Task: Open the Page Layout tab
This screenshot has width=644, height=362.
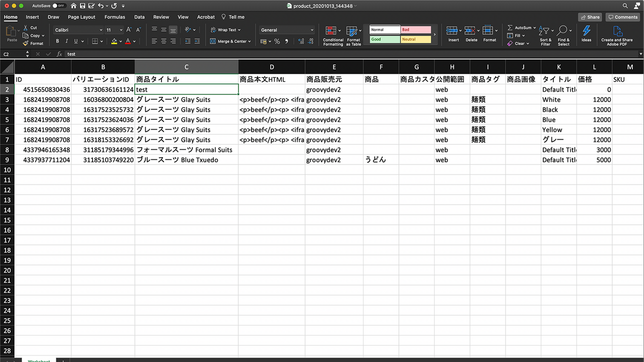Action: point(82,17)
